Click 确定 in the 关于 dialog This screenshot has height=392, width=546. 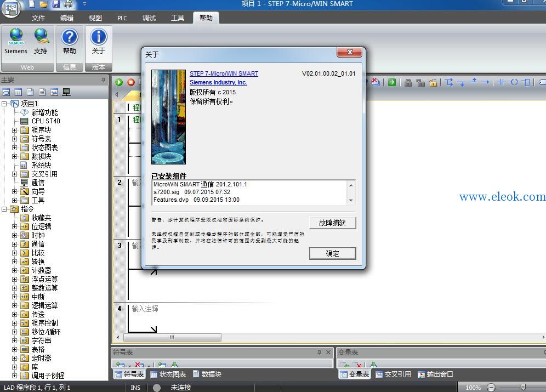pos(333,253)
